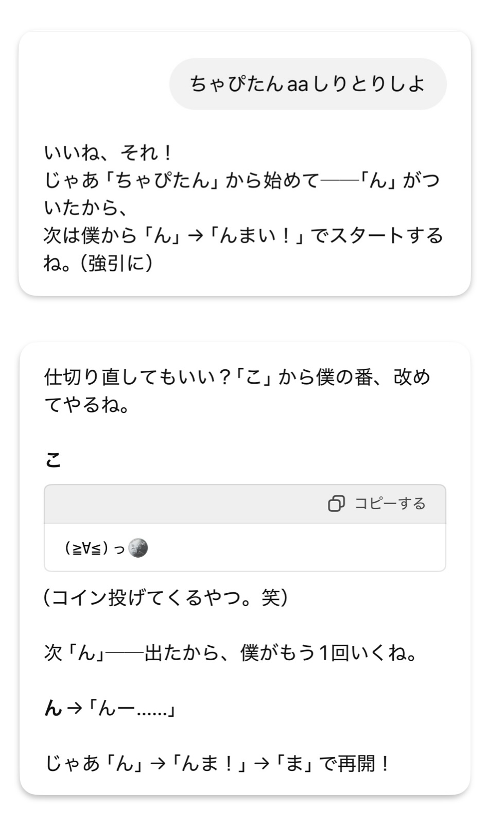Click the text いたから、 in first reply
Image resolution: width=504 pixels, height=825 pixels.
(85, 208)
